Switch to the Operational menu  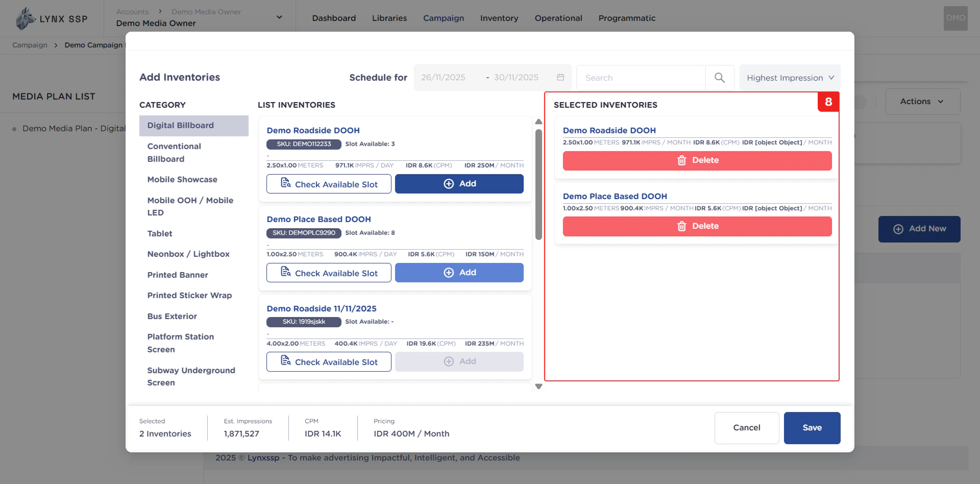point(558,18)
